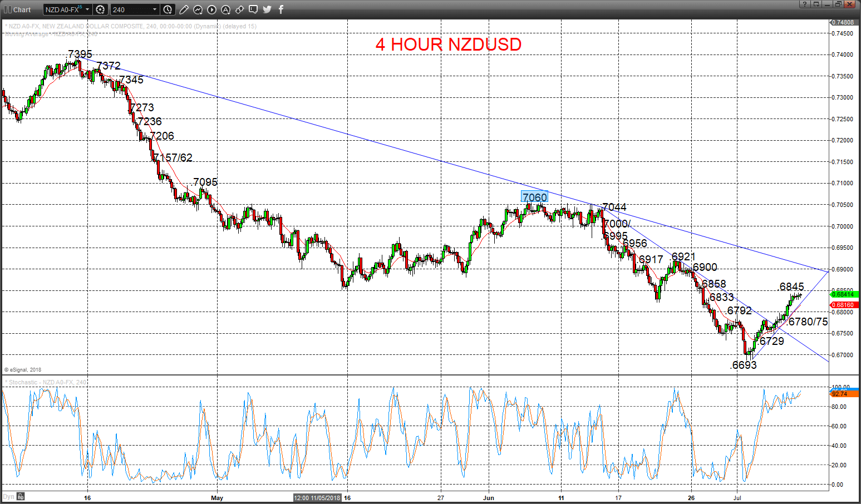Click the Jul date axis label
The image size is (861, 504).
(x=736, y=498)
